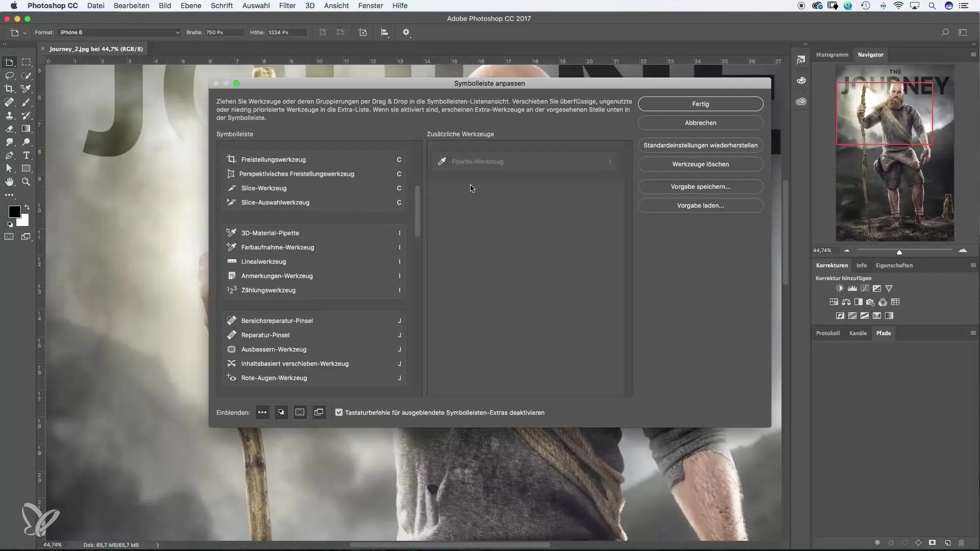The image size is (980, 551).
Task: Open the gear settings dropdown in options bar
Action: click(x=406, y=32)
